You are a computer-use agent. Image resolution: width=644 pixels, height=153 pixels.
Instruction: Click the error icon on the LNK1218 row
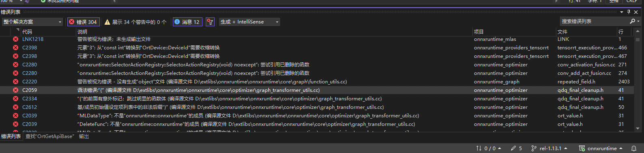15,39
